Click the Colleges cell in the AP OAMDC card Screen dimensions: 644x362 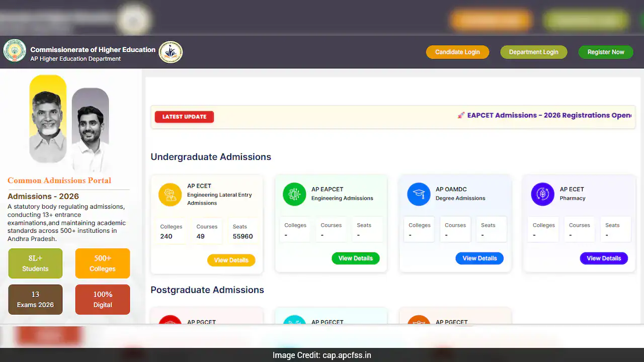tap(419, 230)
